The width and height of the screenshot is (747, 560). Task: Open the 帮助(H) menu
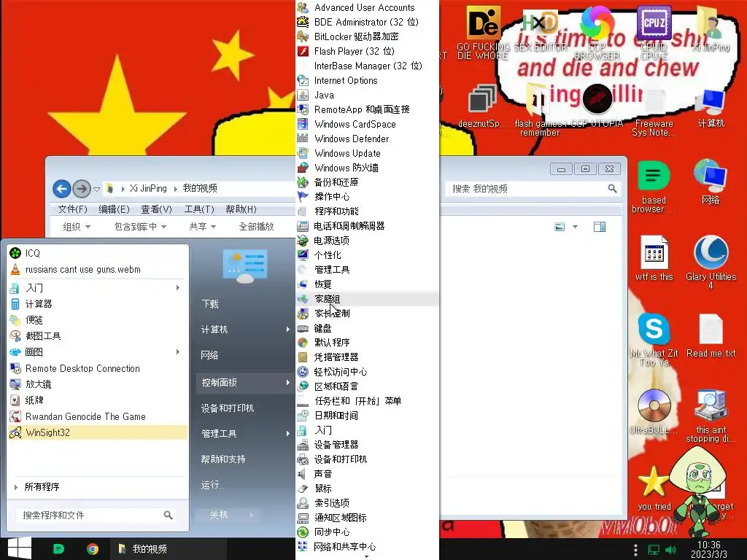click(241, 209)
